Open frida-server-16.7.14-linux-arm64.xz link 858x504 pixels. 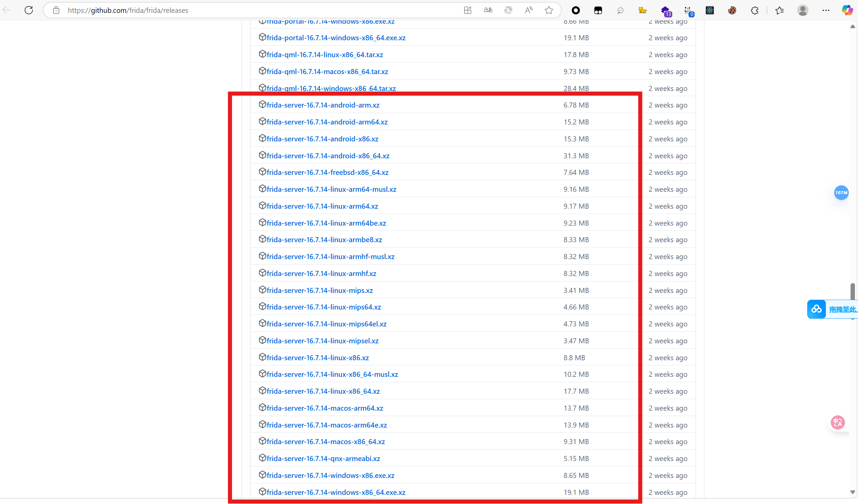coord(322,206)
